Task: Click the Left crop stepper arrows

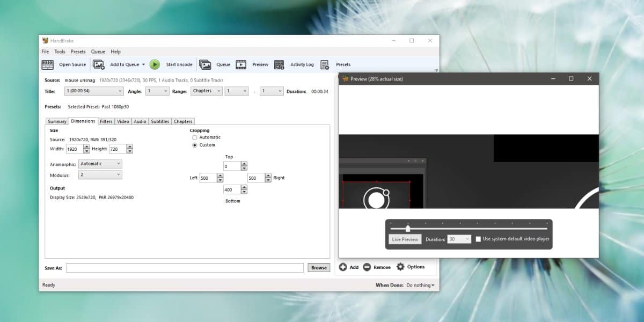Action: 220,178
